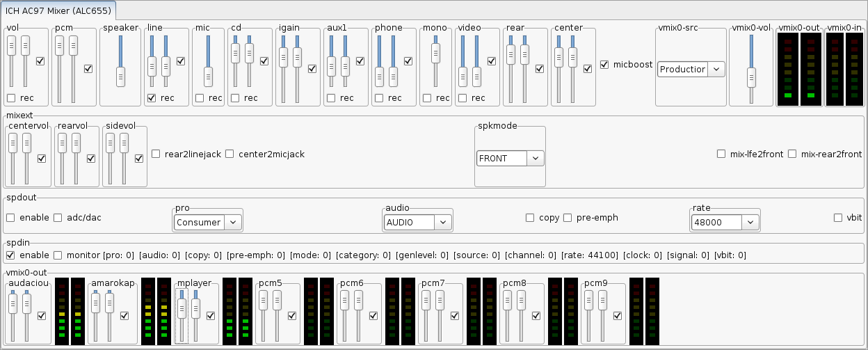Click the left phone slider handle
This screenshot has height=350, width=868.
[x=379, y=77]
